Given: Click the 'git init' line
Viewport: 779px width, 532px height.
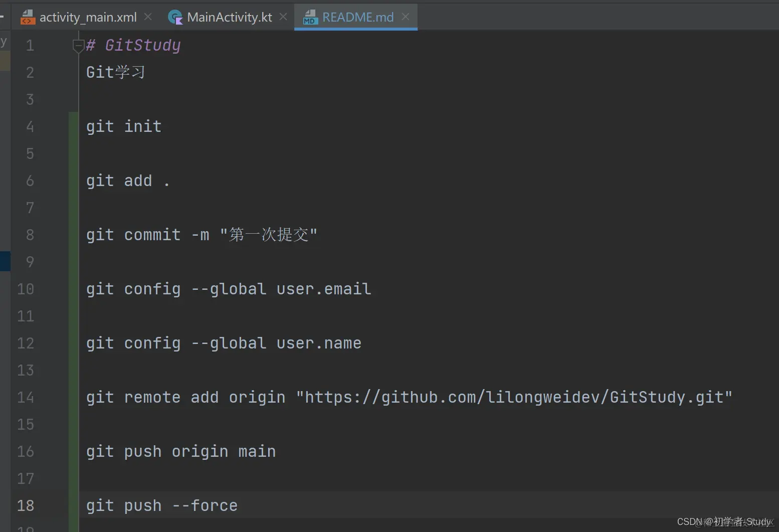Looking at the screenshot, I should 124,126.
